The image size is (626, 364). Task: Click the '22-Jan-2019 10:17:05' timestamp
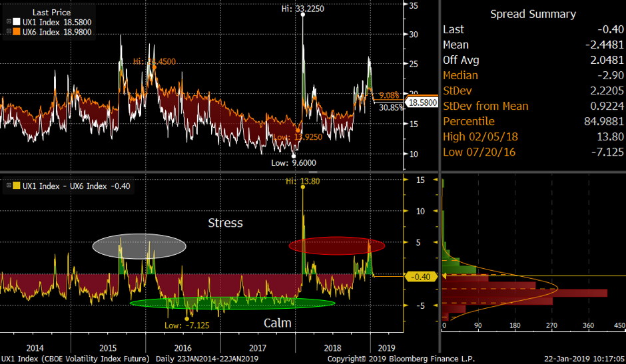pos(585,359)
